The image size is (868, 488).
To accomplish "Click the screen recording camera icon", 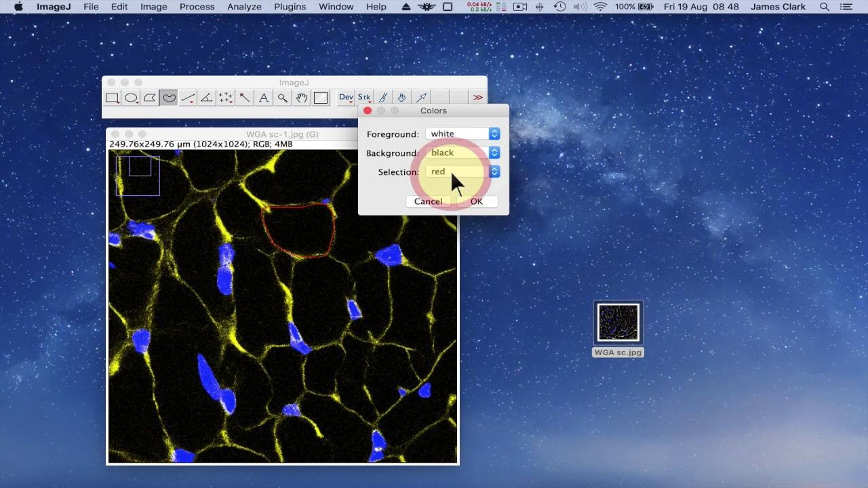I will (520, 7).
